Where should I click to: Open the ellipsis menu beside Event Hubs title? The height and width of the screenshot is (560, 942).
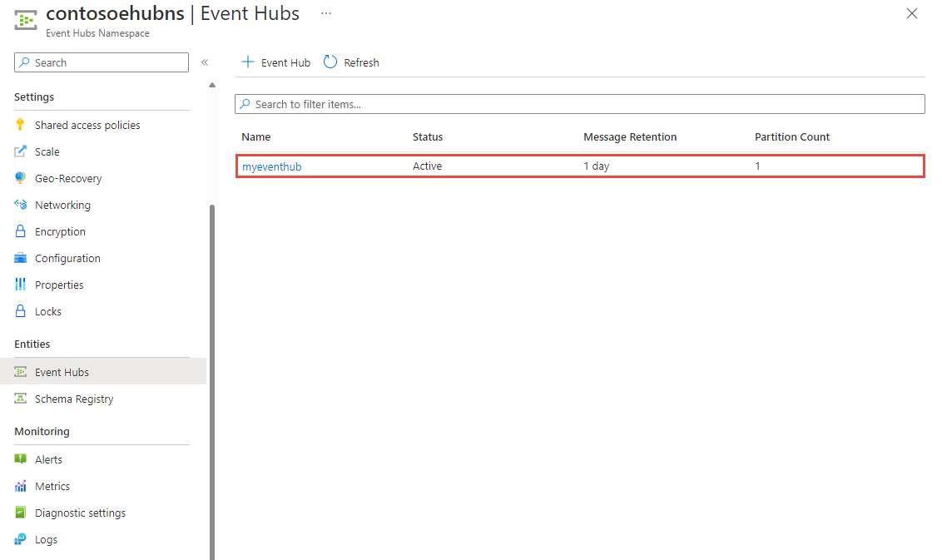[325, 13]
